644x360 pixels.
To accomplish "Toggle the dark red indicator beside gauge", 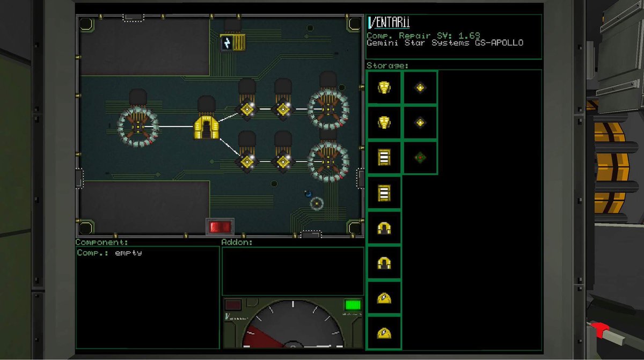I will [232, 305].
